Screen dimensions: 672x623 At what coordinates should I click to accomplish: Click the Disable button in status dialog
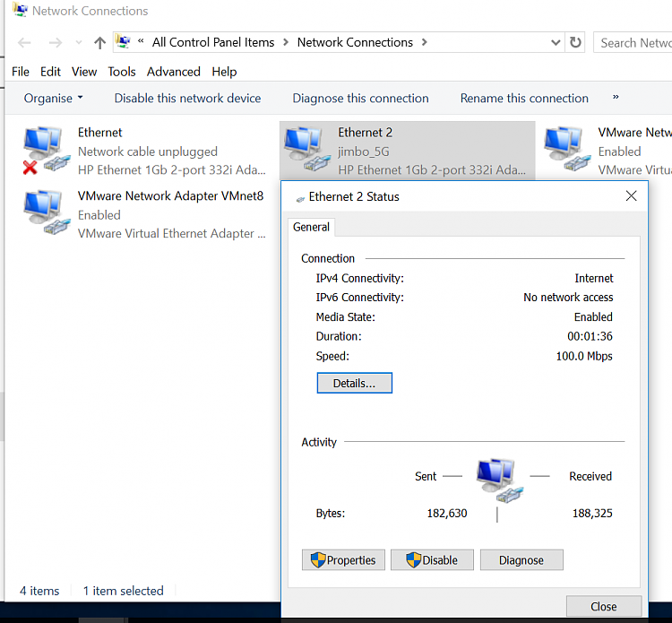[432, 560]
